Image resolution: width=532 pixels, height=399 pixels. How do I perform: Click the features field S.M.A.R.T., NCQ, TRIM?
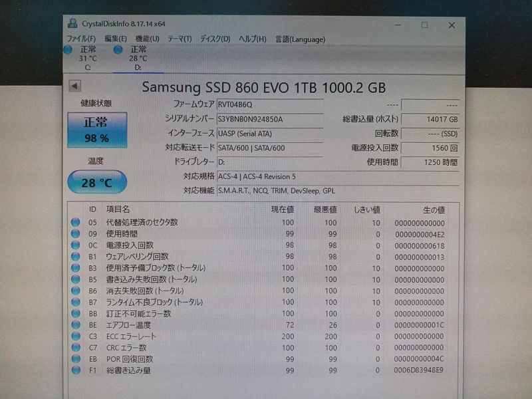[338, 191]
